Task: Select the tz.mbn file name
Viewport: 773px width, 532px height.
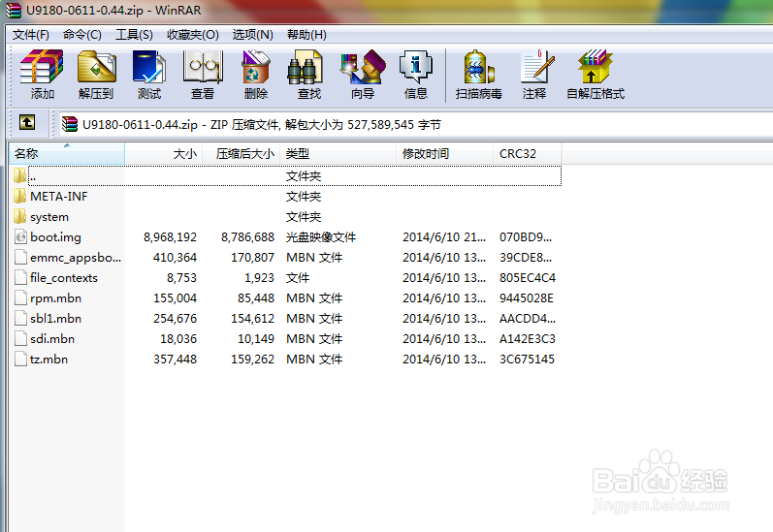Action: pos(48,360)
